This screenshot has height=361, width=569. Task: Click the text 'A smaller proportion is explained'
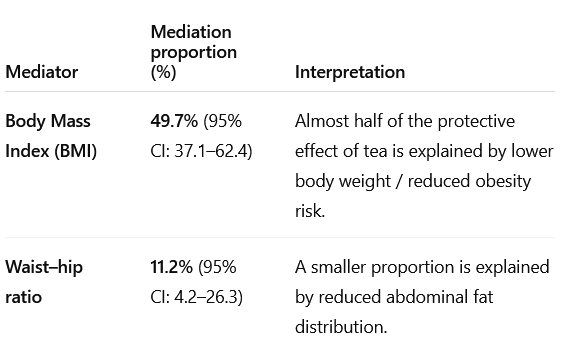pyautogui.click(x=422, y=267)
